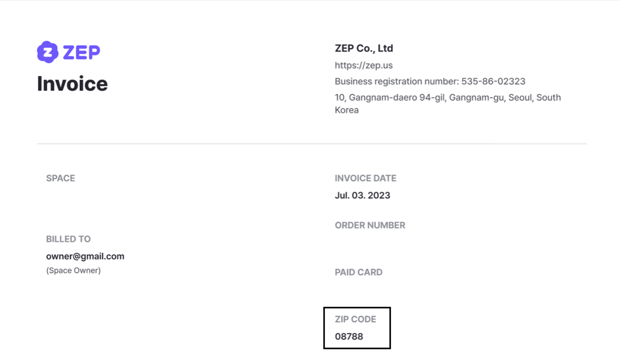Click the Business registration number label
Image resolution: width=620 pixels, height=364 pixels.
[x=397, y=81]
